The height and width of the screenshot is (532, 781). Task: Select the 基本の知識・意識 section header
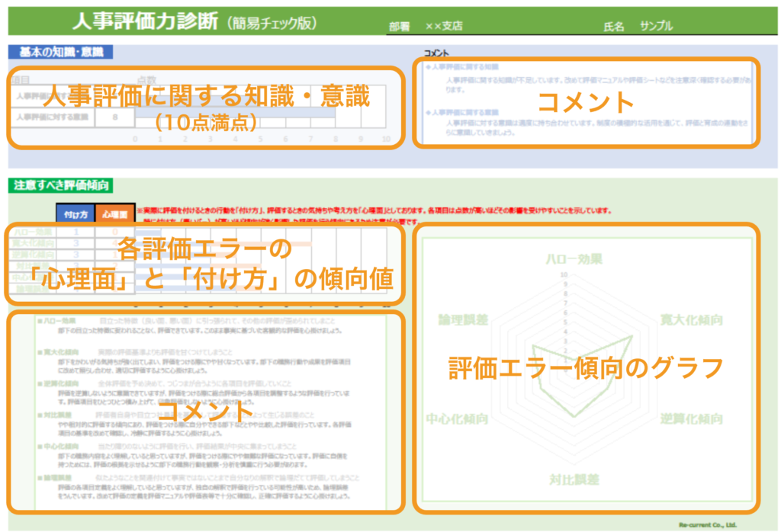59,53
